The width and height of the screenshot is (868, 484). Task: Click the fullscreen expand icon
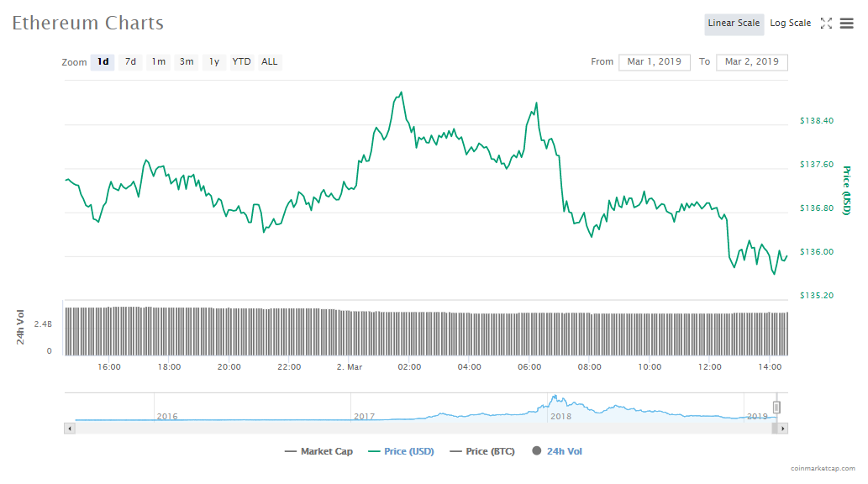click(826, 24)
